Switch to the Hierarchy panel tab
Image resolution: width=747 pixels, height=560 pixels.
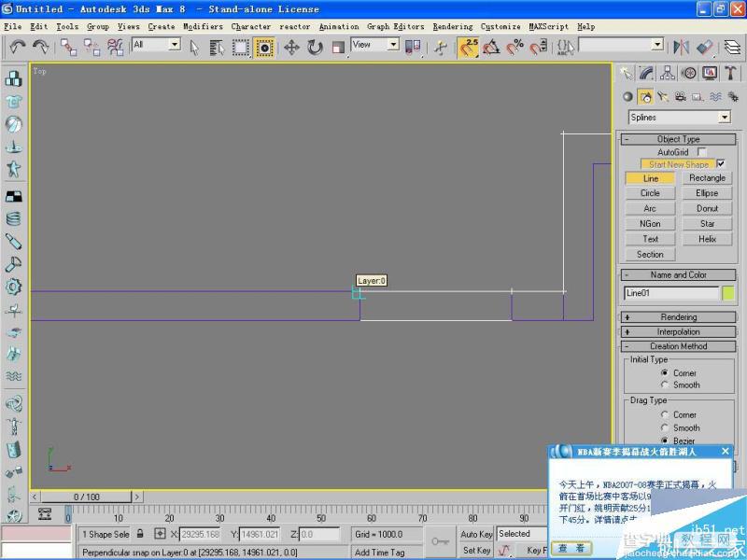tap(668, 73)
